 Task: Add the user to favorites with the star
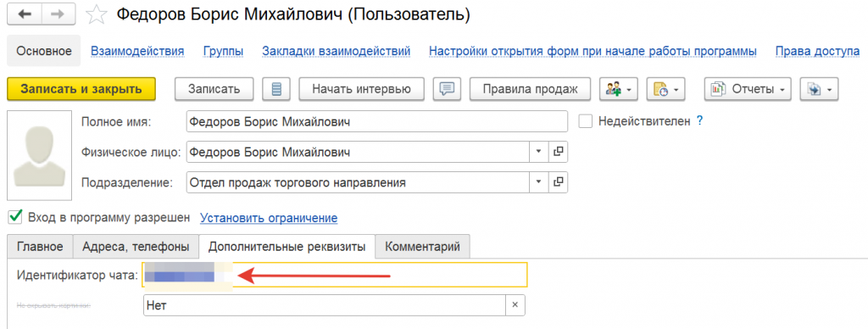[x=97, y=15]
